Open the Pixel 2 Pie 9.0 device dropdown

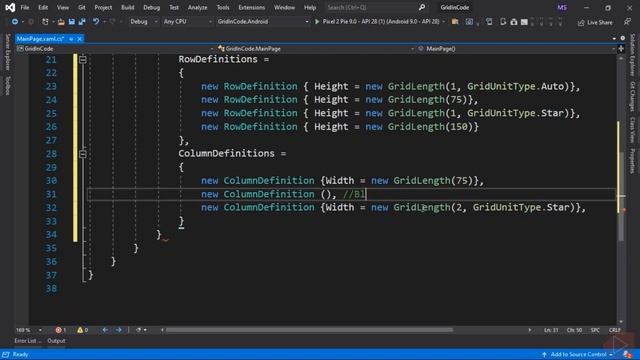pos(384,22)
